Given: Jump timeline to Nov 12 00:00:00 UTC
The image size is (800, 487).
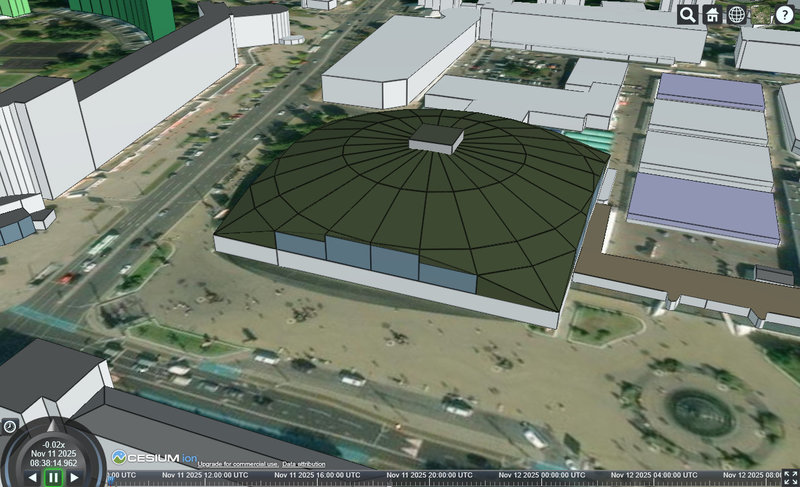Looking at the screenshot, I should tap(541, 476).
